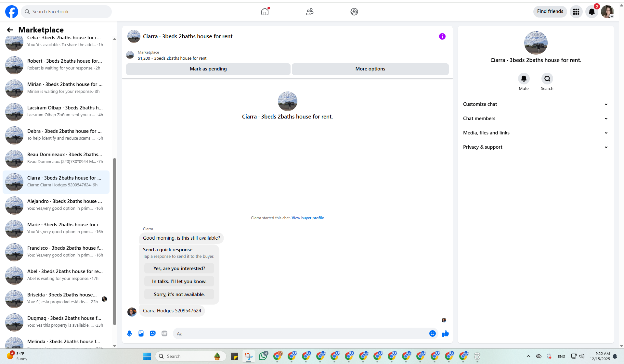Send a thumbs-up like
This screenshot has width=624, height=364.
tap(446, 333)
